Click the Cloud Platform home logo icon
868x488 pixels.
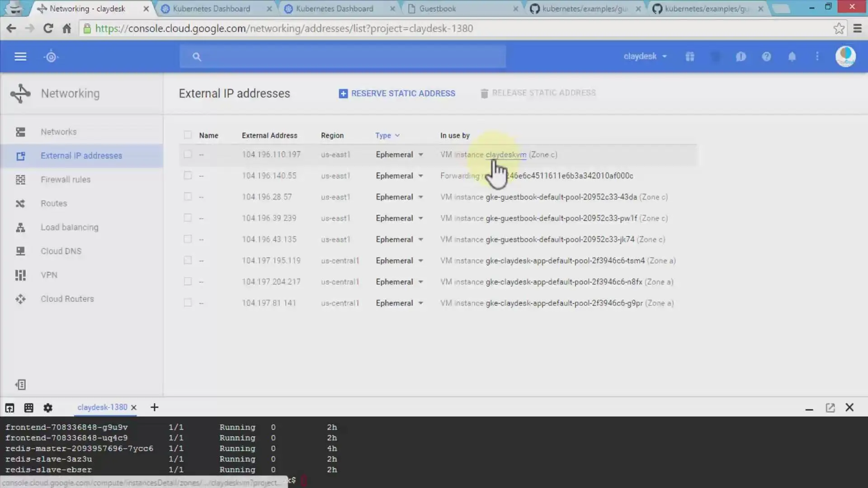pyautogui.click(x=51, y=57)
